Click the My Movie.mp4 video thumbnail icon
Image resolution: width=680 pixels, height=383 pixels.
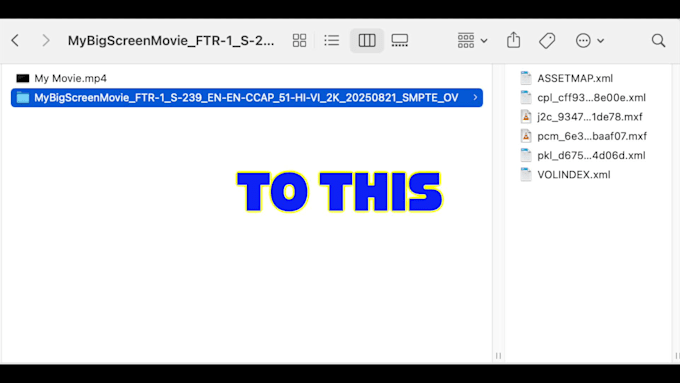(23, 78)
